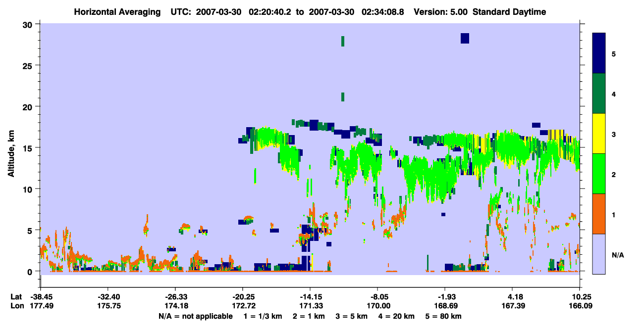The height and width of the screenshot is (330, 644).
Task: Click the dark green level 4 colorbar segment
Action: [599, 94]
